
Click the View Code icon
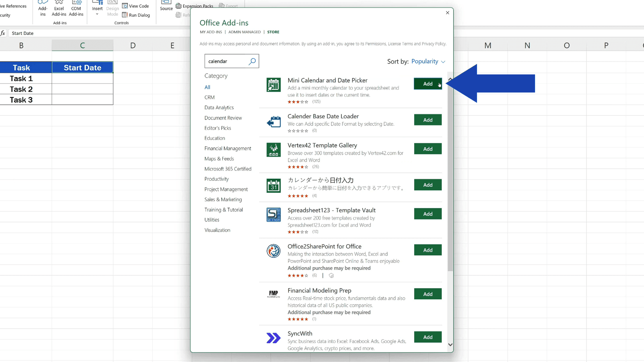(136, 5)
